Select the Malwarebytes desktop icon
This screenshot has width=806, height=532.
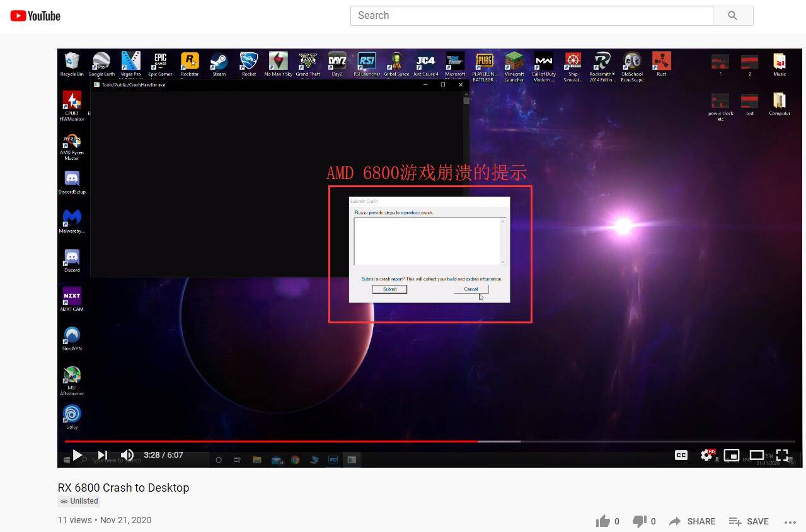(x=72, y=221)
